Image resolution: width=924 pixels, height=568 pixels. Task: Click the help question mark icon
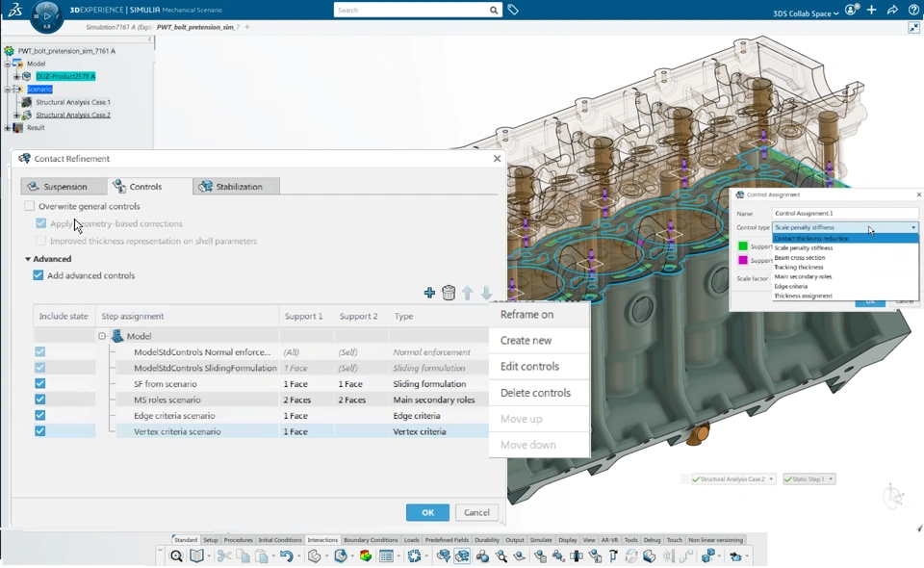913,11
